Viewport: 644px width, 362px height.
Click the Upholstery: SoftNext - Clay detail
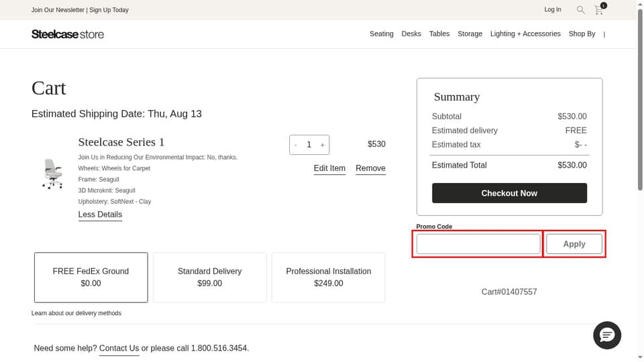(115, 202)
